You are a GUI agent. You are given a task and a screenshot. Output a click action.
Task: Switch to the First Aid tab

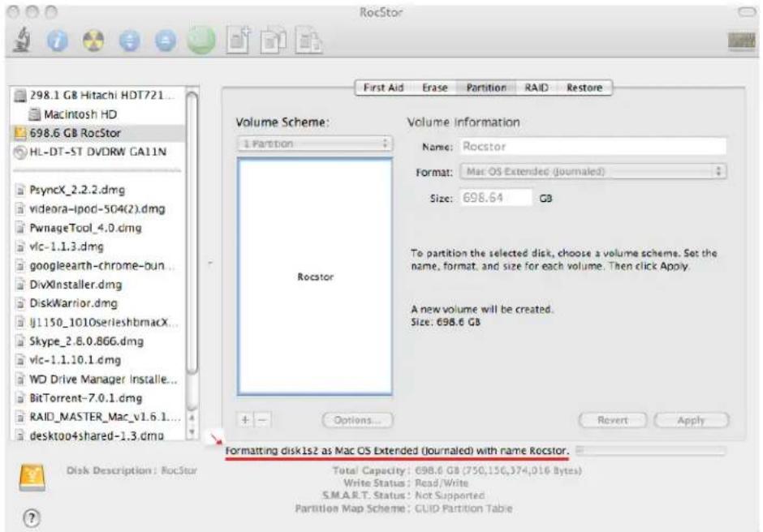click(x=383, y=88)
